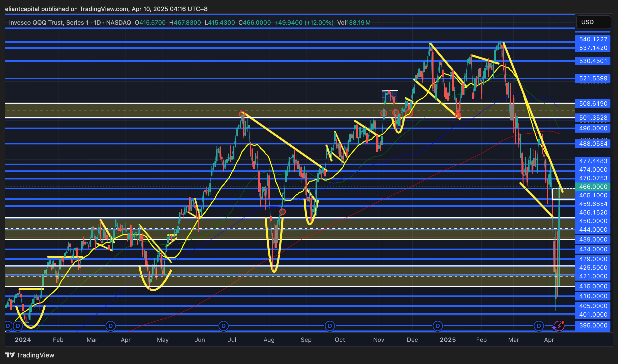Click the dividend marker near late September 2024

point(330,326)
